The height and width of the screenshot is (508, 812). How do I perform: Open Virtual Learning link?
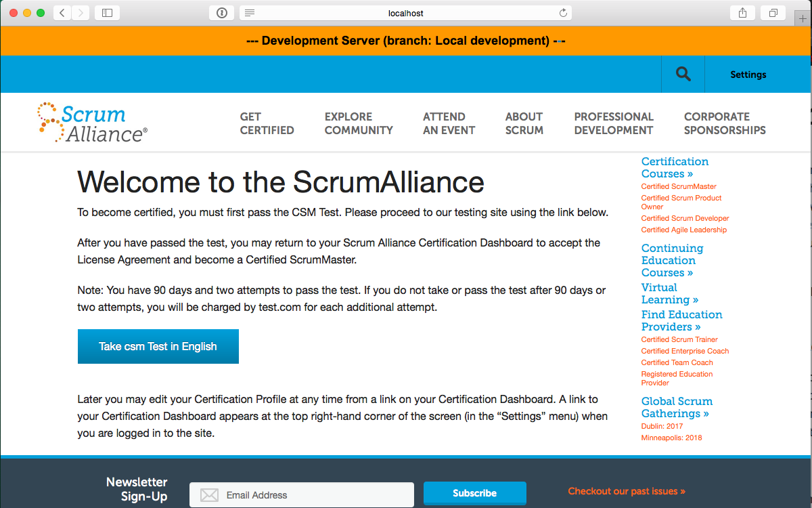click(670, 293)
